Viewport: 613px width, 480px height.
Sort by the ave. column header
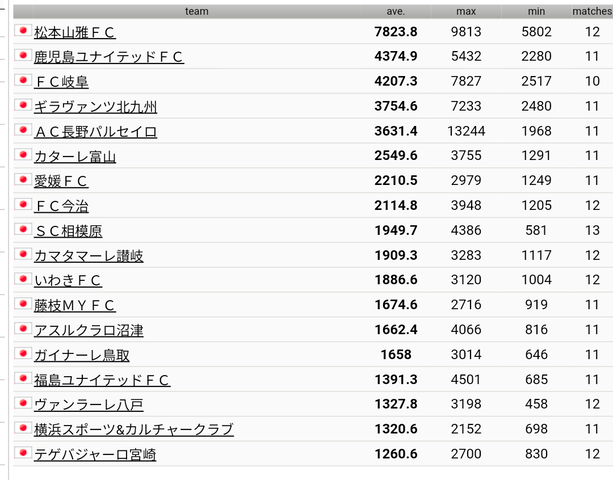pyautogui.click(x=396, y=11)
